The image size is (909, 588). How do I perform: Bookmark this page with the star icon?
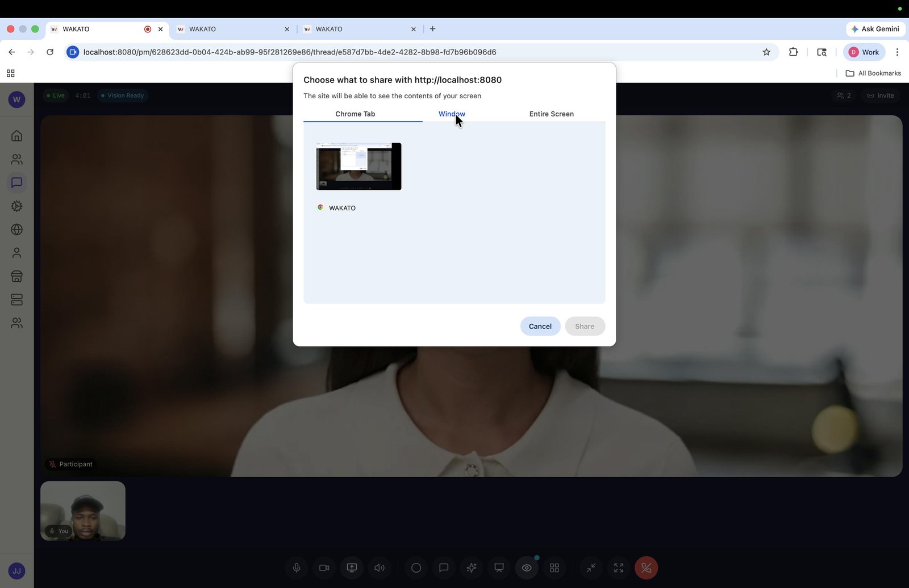click(766, 52)
